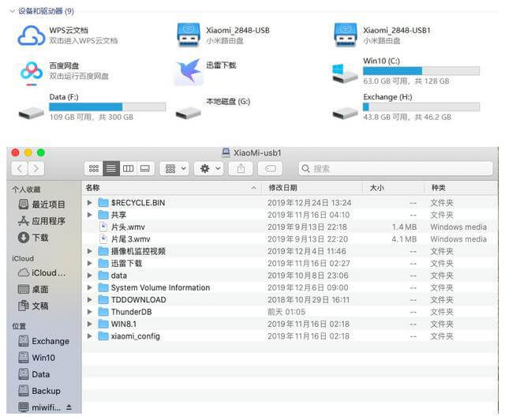
Task: Select 应用程序 in the Finder sidebar
Action: click(x=48, y=221)
